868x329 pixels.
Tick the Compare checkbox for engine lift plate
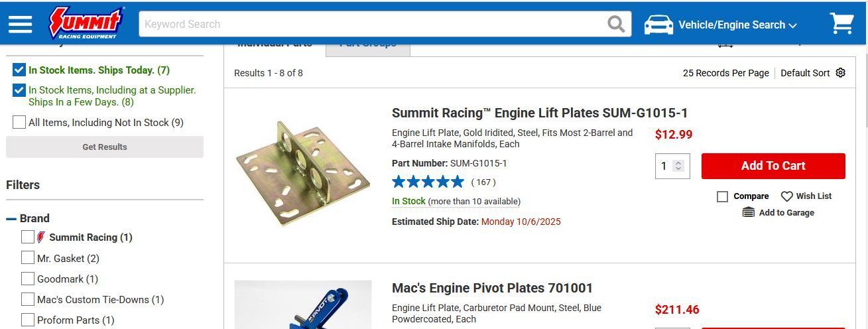(x=723, y=196)
